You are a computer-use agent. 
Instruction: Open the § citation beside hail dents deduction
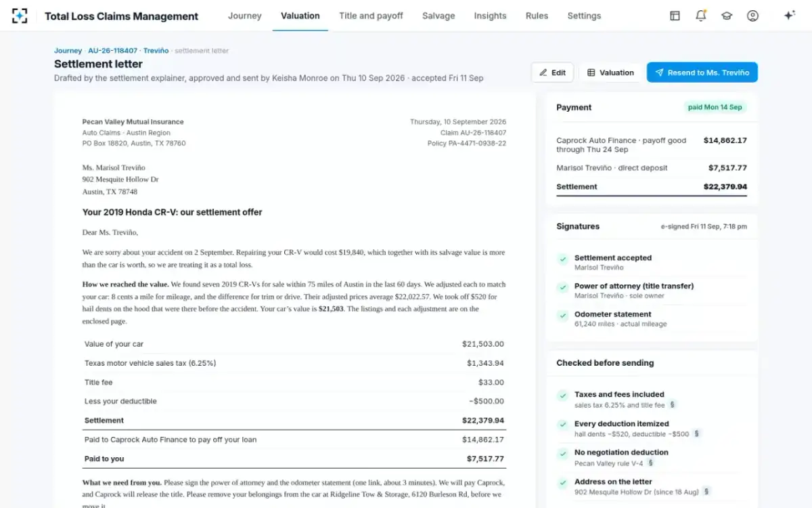696,433
